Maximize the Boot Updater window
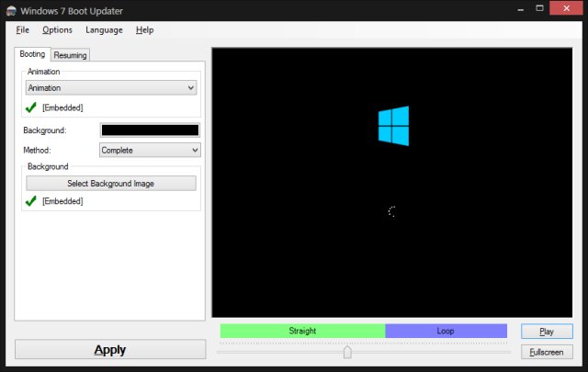This screenshot has height=372, width=588. coord(539,8)
